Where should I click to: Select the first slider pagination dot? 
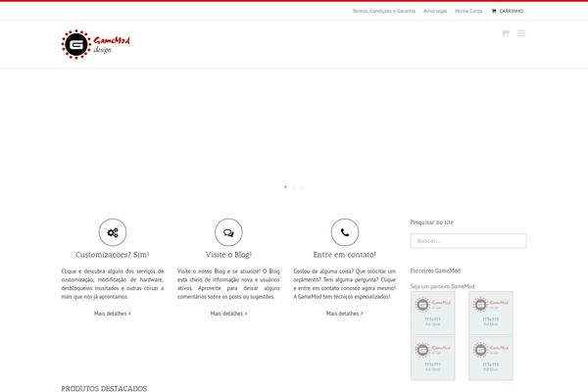285,187
